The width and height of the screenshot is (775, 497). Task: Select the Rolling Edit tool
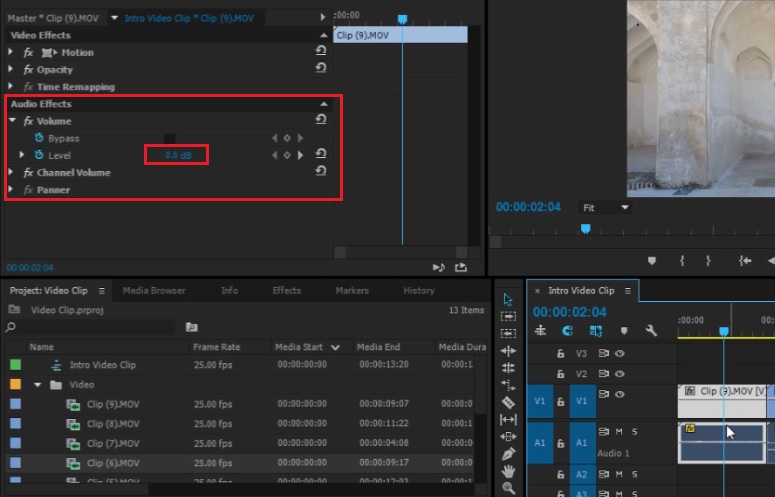[x=508, y=368]
